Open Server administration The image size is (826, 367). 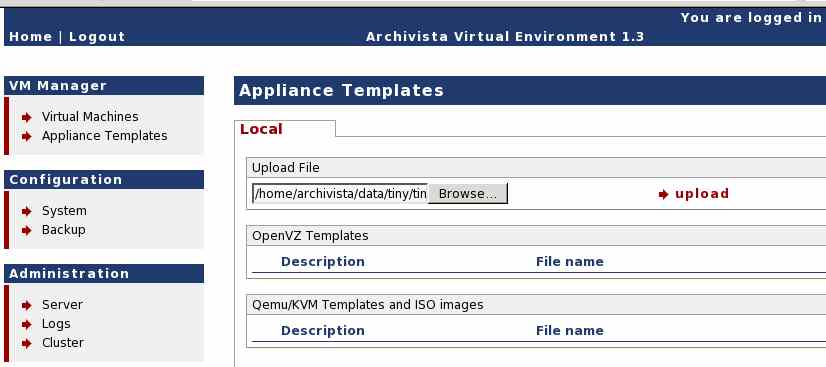point(62,304)
